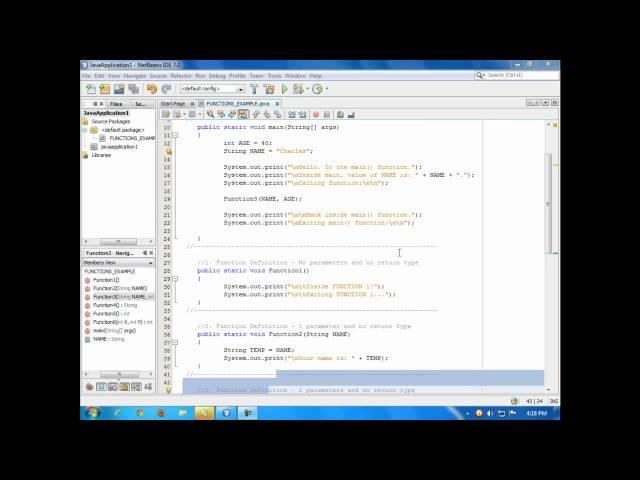Open the Chrome taskbar icon

140,413
